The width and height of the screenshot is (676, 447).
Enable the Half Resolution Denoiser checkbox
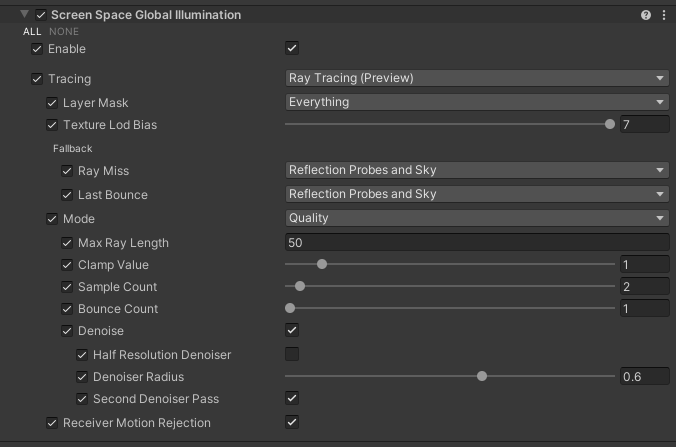pos(292,354)
